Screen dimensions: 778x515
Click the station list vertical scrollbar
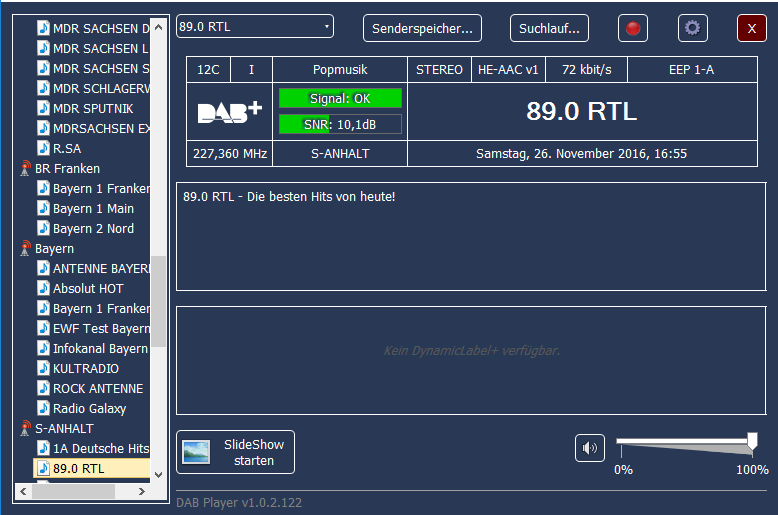[x=159, y=300]
